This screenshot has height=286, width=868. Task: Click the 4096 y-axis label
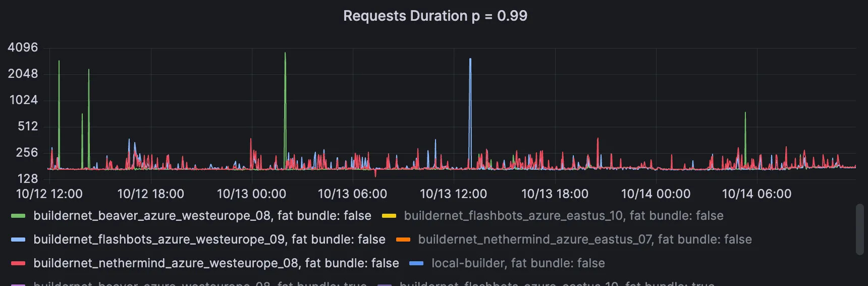click(23, 47)
